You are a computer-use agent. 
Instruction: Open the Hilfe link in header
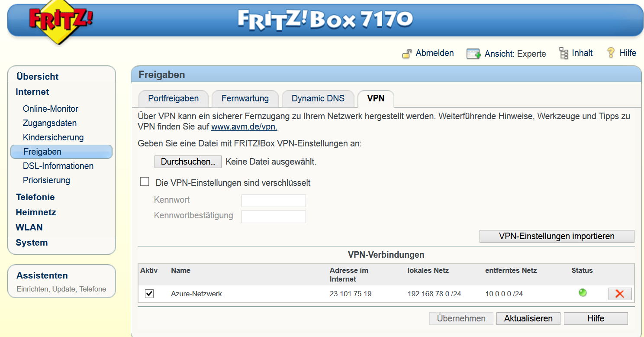[628, 53]
